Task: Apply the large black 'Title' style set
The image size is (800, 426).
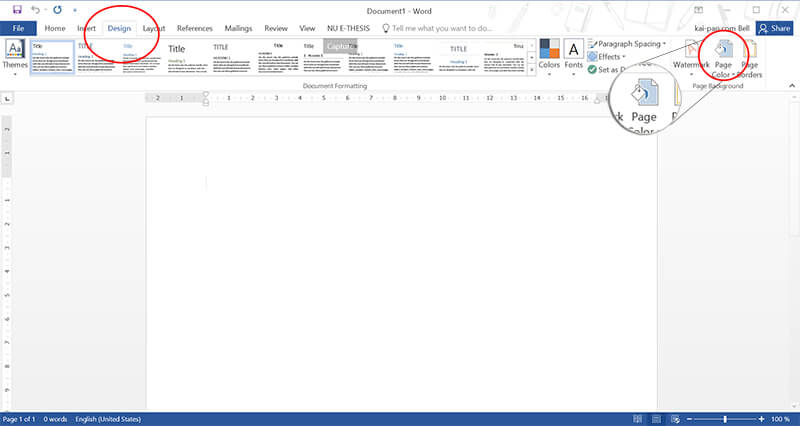Action: [x=188, y=58]
